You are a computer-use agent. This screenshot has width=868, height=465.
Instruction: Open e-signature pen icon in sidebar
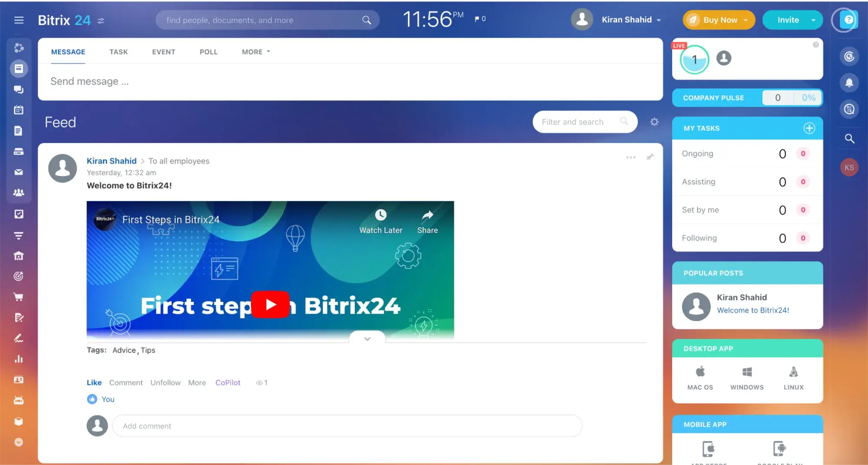coord(19,338)
